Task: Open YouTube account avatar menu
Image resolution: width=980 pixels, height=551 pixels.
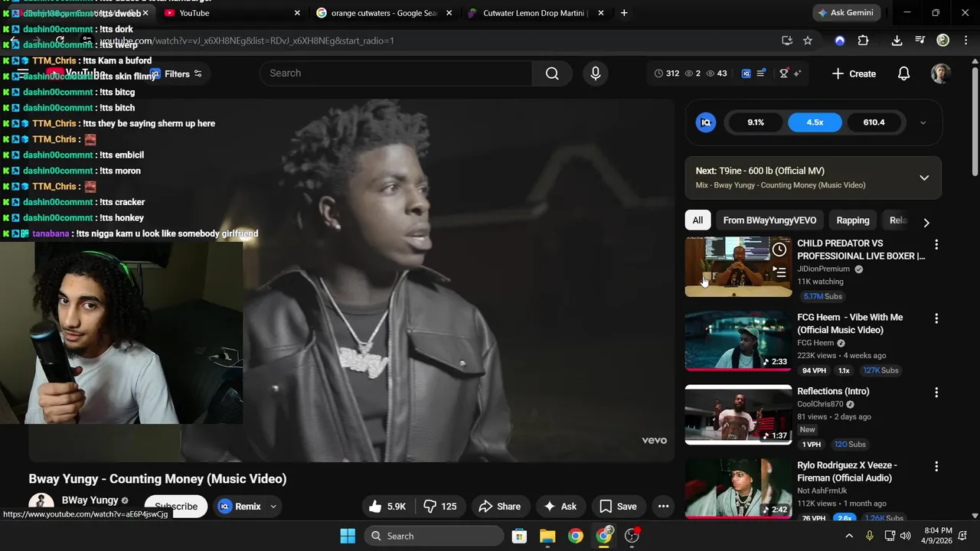Action: click(x=941, y=73)
